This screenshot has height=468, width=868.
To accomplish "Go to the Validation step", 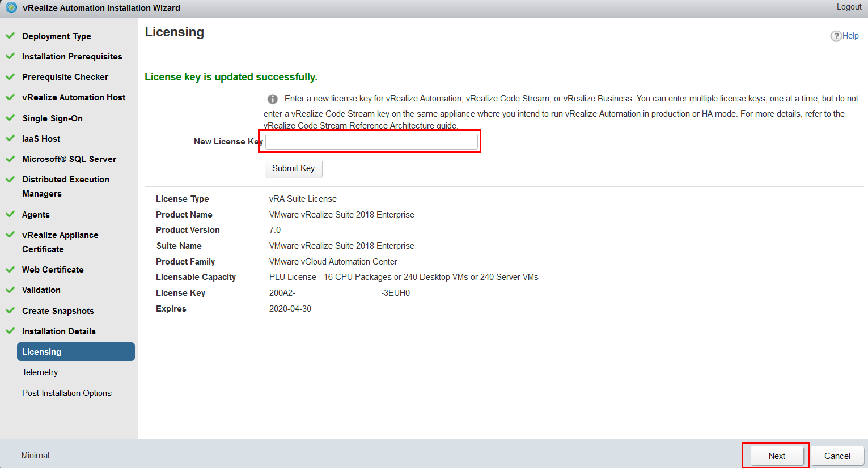I will [x=41, y=290].
